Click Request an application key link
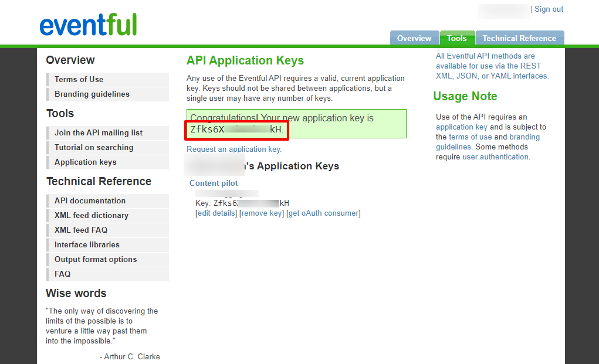The width and height of the screenshot is (599, 364). [234, 149]
